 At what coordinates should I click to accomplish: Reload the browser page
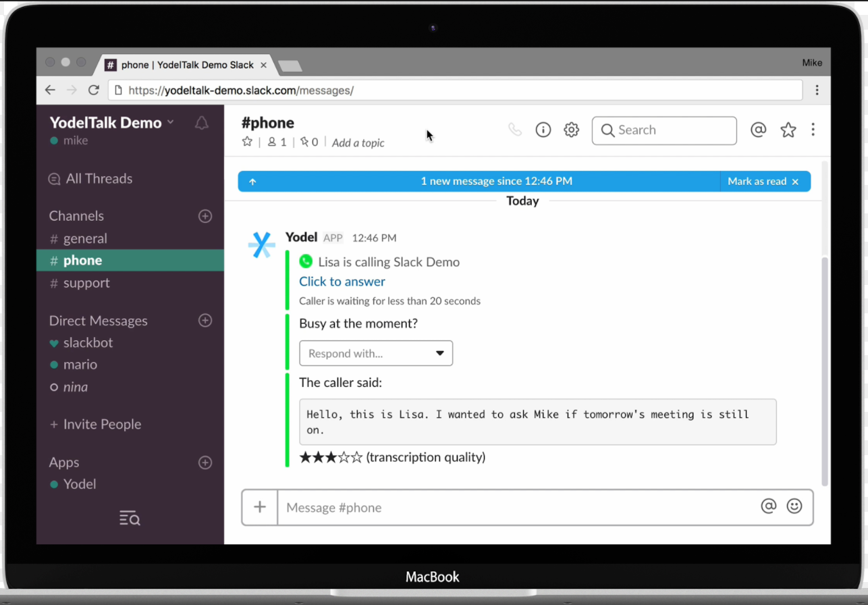click(94, 90)
